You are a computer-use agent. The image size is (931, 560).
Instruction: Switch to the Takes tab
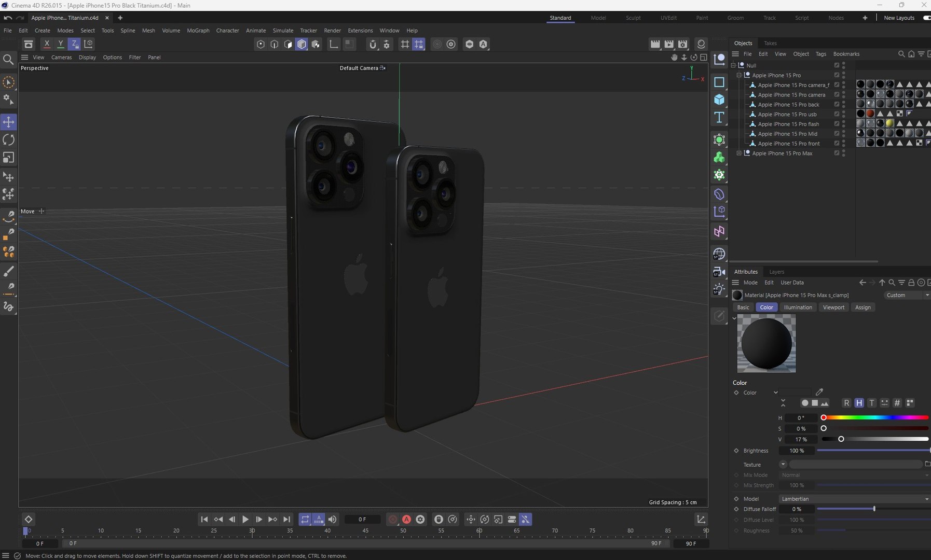[x=770, y=43]
